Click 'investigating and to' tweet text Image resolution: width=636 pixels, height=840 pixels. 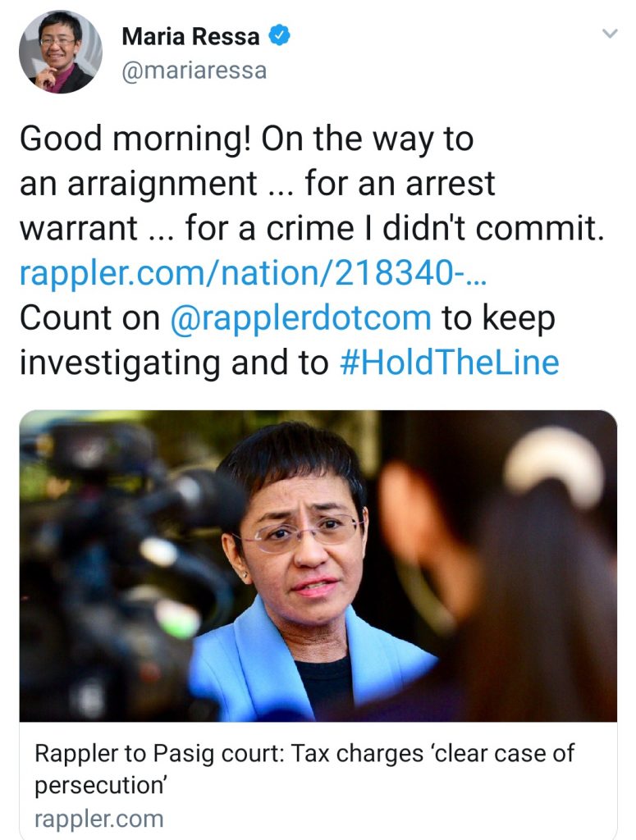174,363
